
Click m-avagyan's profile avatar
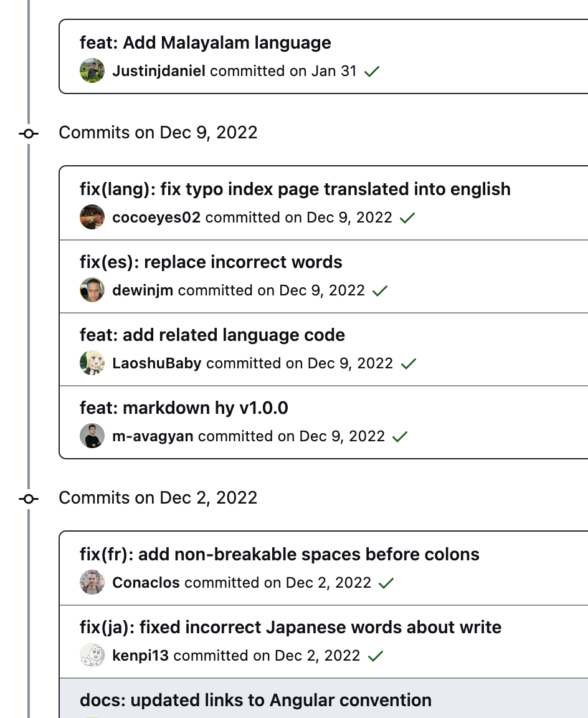[x=92, y=436]
